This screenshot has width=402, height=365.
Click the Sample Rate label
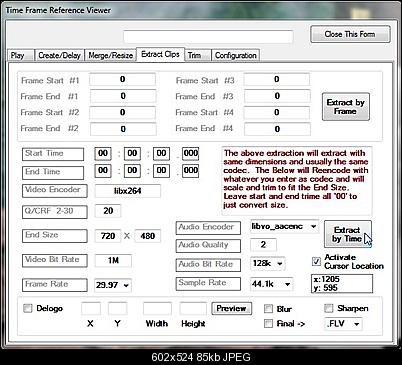coord(208,284)
